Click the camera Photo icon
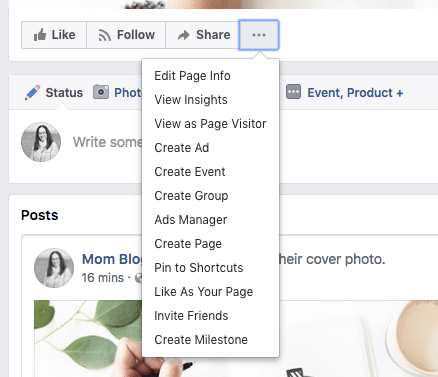This screenshot has width=438, height=377. [x=101, y=92]
